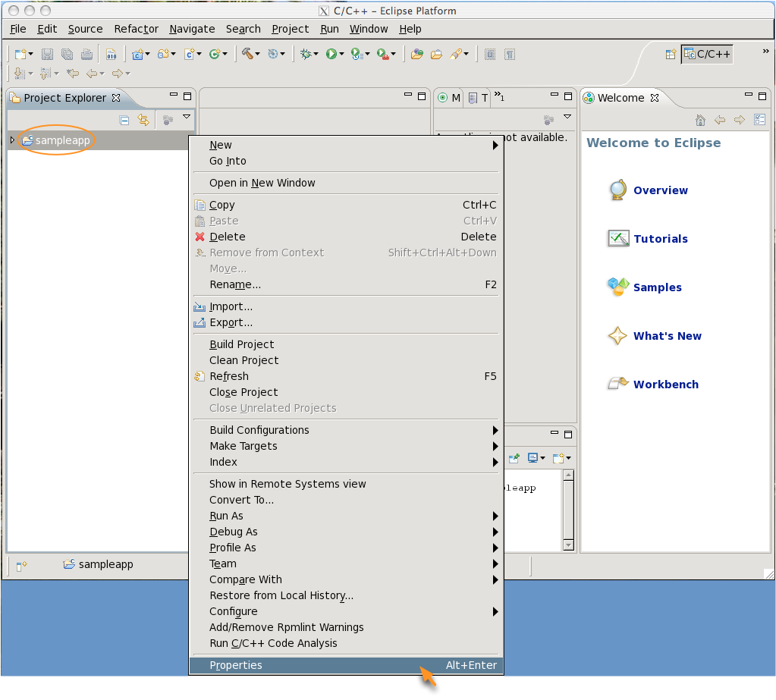The height and width of the screenshot is (700, 776).
Task: Click the Print toolbar icon
Action: pyautogui.click(x=86, y=55)
